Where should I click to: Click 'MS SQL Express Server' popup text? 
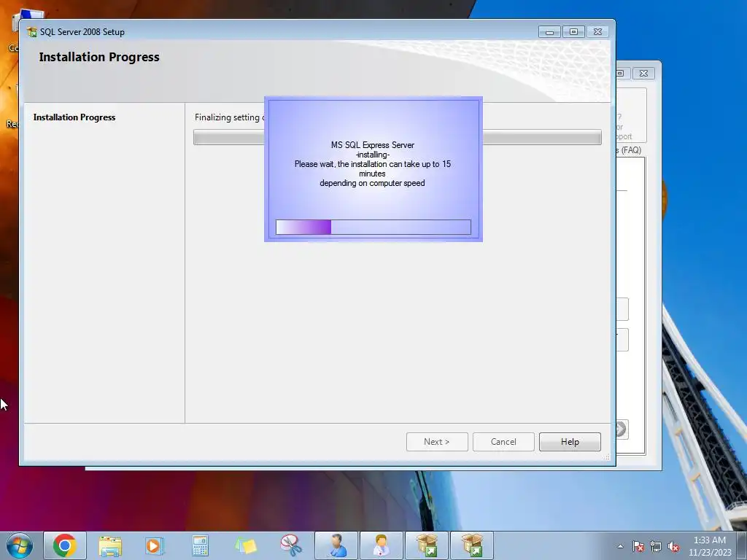(x=373, y=145)
